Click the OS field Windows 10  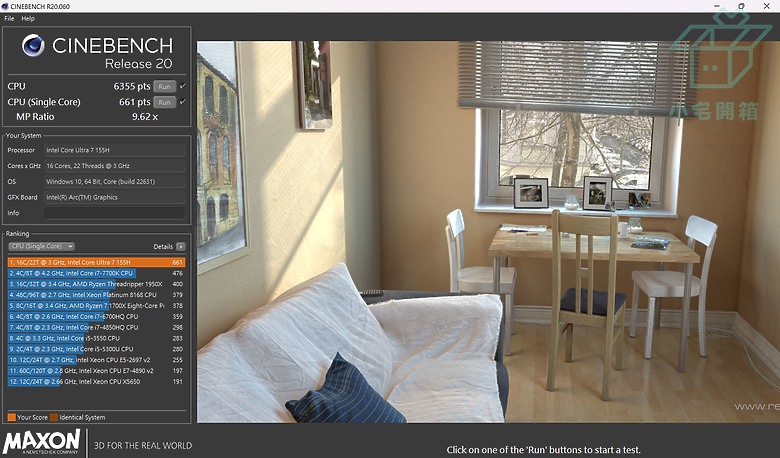click(x=114, y=182)
